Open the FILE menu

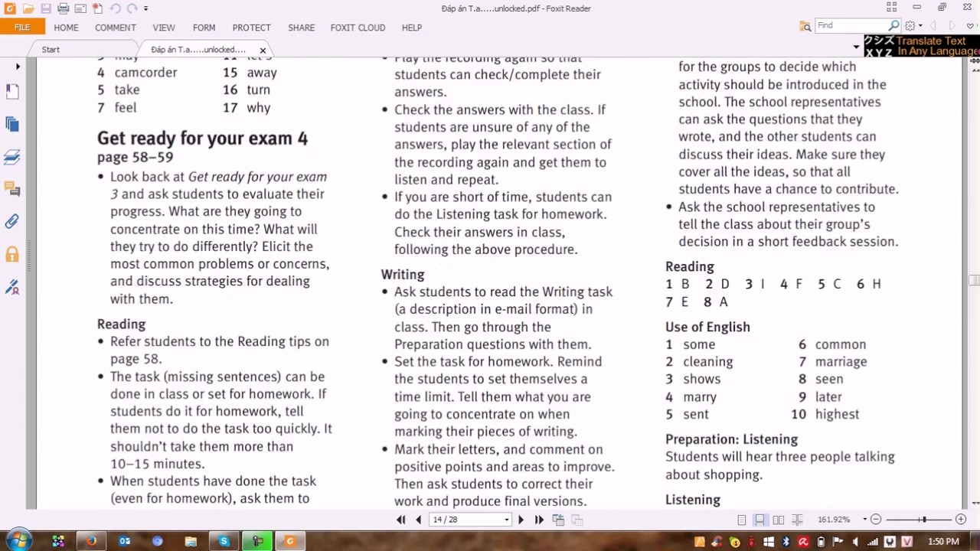coord(22,27)
